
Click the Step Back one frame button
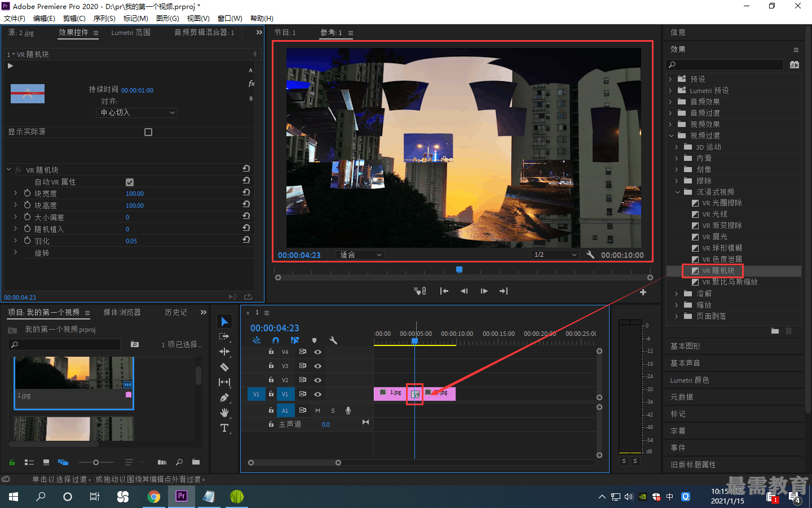(x=464, y=291)
